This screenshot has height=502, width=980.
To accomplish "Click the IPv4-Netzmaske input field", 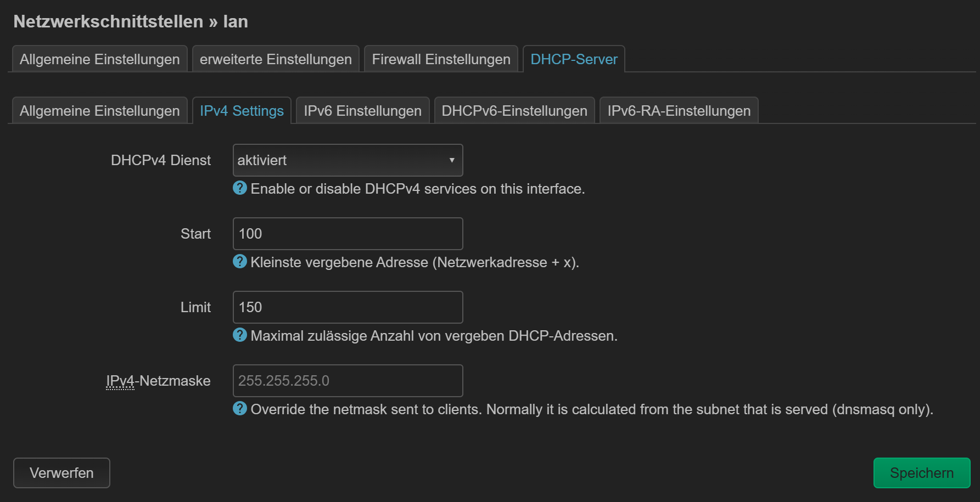I will 347,381.
